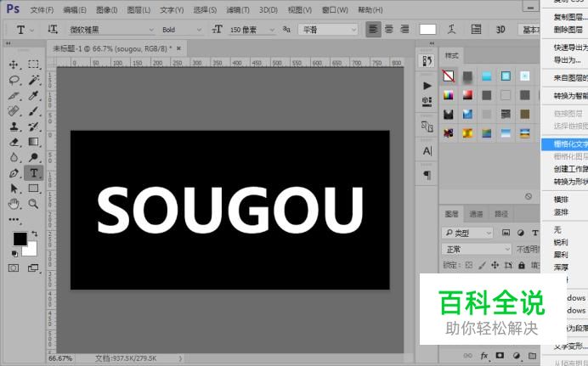Enable left align text
The height and width of the screenshot is (366, 588).
coord(373,29)
